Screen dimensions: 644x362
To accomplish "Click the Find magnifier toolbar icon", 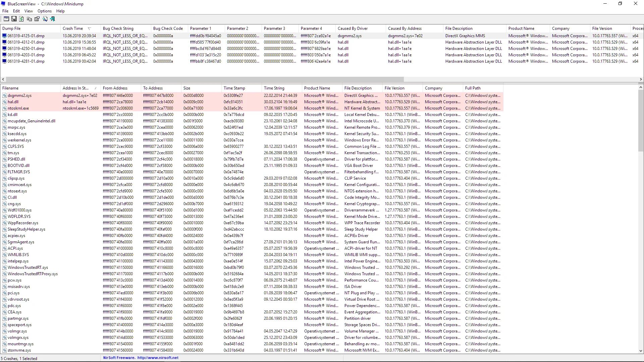I will 45,19.
